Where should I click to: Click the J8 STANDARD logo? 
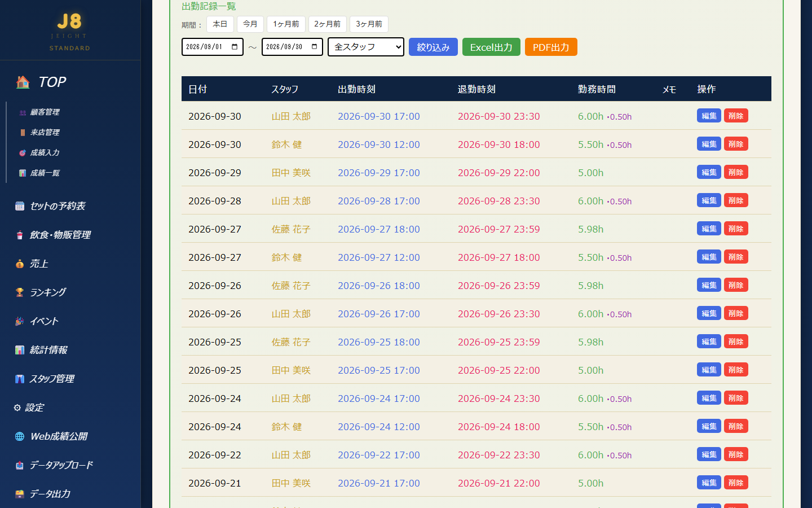pos(69,32)
